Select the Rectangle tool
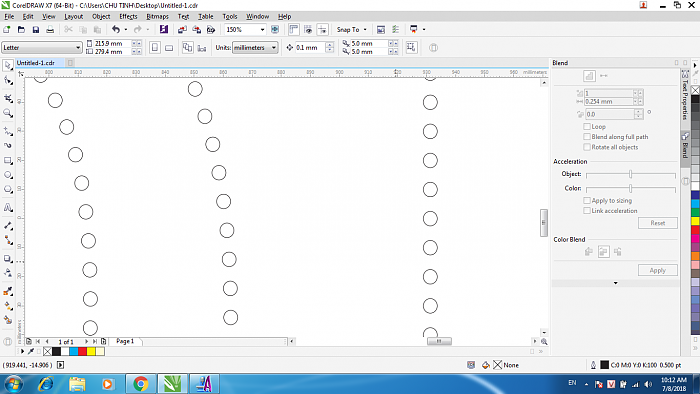Viewport: 700px width, 394px height. pyautogui.click(x=8, y=160)
